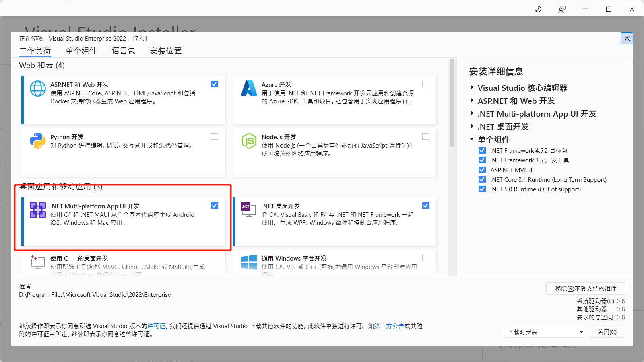Click the C++ desktop development icon
The width and height of the screenshot is (644, 362).
pos(38,262)
